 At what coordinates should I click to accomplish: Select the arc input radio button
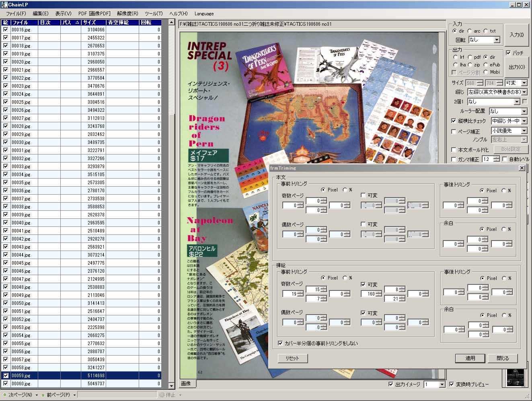[x=470, y=31]
